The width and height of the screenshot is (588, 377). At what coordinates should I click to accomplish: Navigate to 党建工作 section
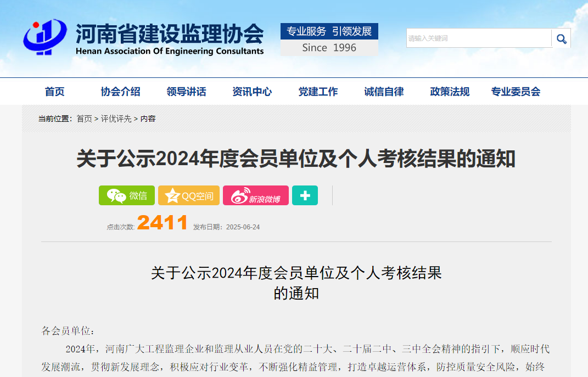click(318, 92)
